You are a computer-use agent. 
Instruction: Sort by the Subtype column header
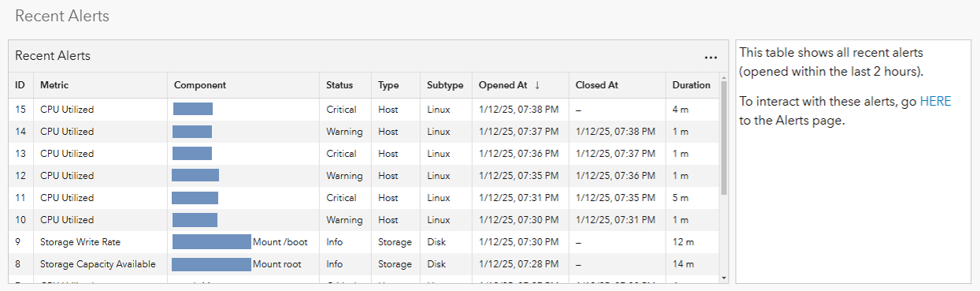click(446, 85)
